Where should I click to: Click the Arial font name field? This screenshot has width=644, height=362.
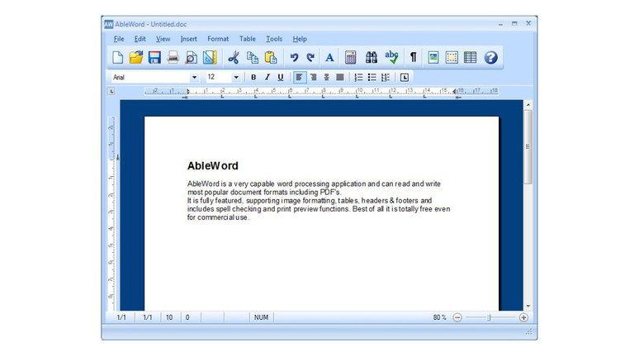pyautogui.click(x=150, y=78)
